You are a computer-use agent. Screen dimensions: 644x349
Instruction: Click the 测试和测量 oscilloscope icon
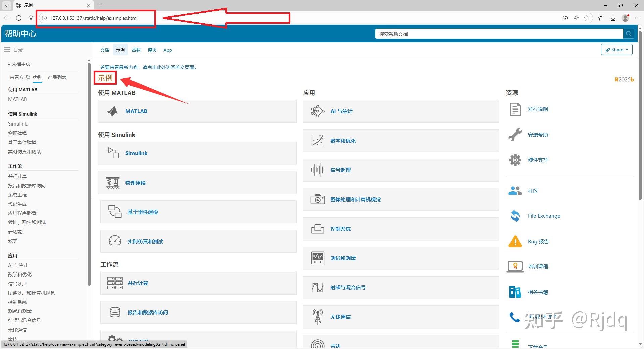pos(317,258)
